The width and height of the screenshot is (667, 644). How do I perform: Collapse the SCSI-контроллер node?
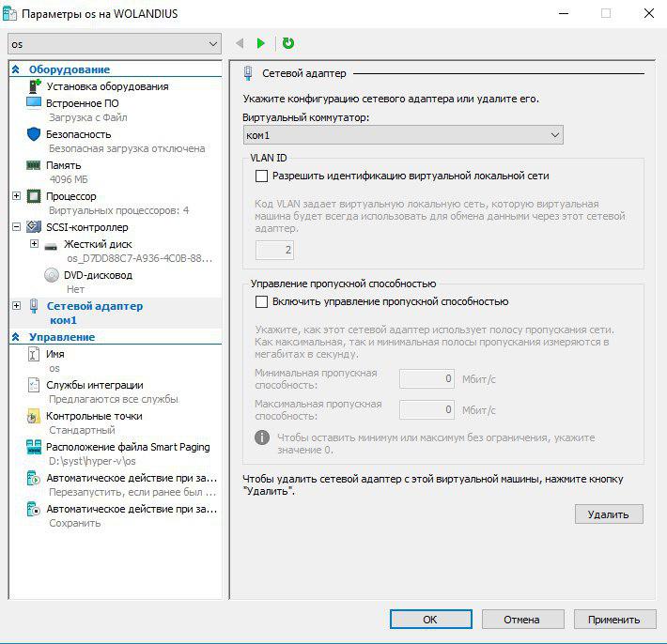[x=16, y=227]
